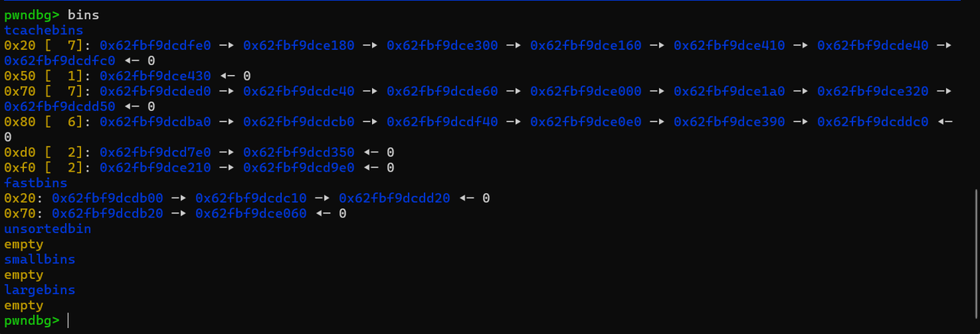The width and height of the screenshot is (980, 334).
Task: Click tcache address 0x62fbf9dce430
Action: click(155, 76)
